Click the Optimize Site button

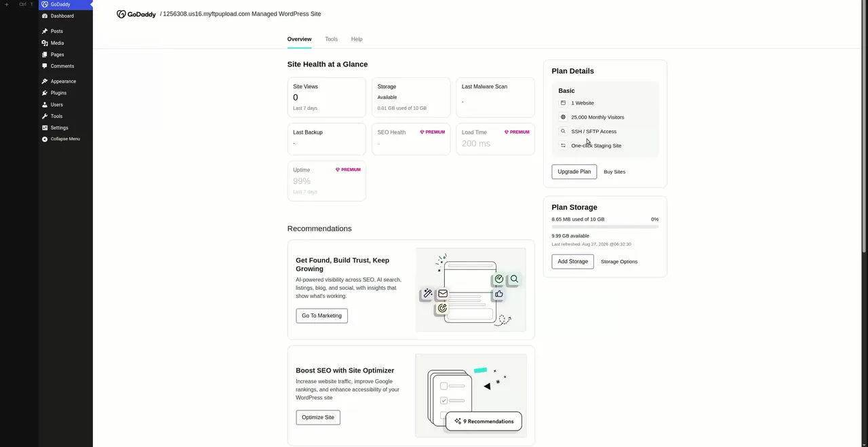pyautogui.click(x=318, y=417)
